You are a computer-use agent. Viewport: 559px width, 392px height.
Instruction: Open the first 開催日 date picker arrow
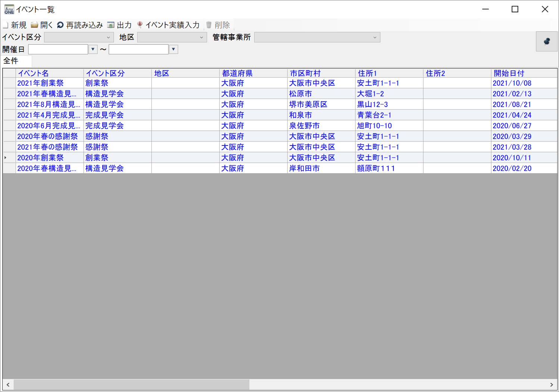point(92,49)
